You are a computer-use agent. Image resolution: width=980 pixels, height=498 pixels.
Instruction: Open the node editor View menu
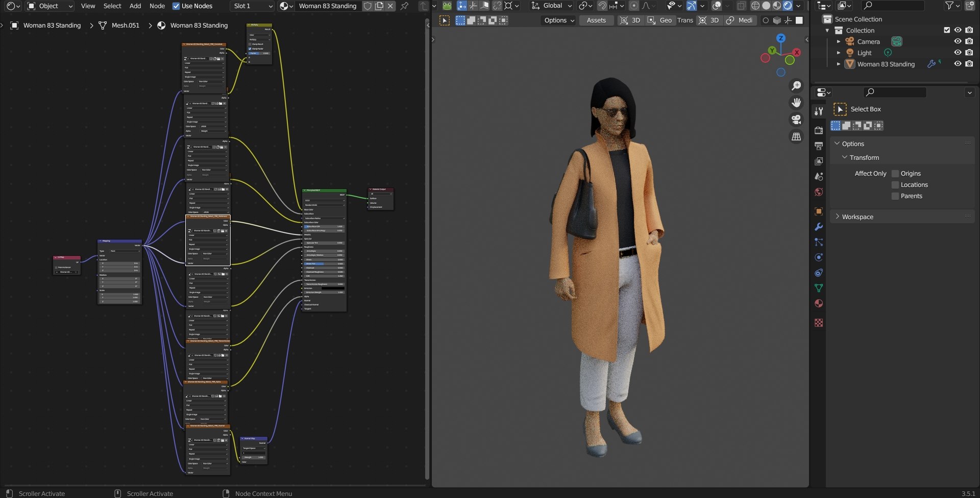pyautogui.click(x=88, y=6)
